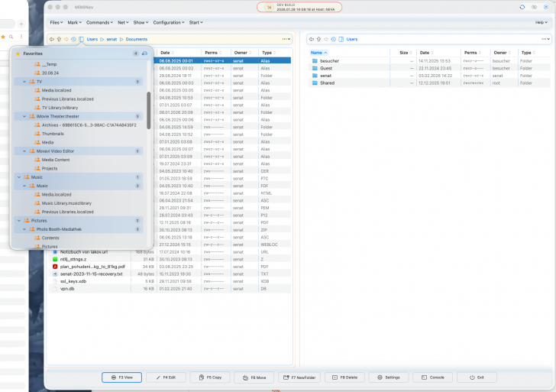Sort right panel by Name column
Screen dimensions: 556x392
pos(318,53)
